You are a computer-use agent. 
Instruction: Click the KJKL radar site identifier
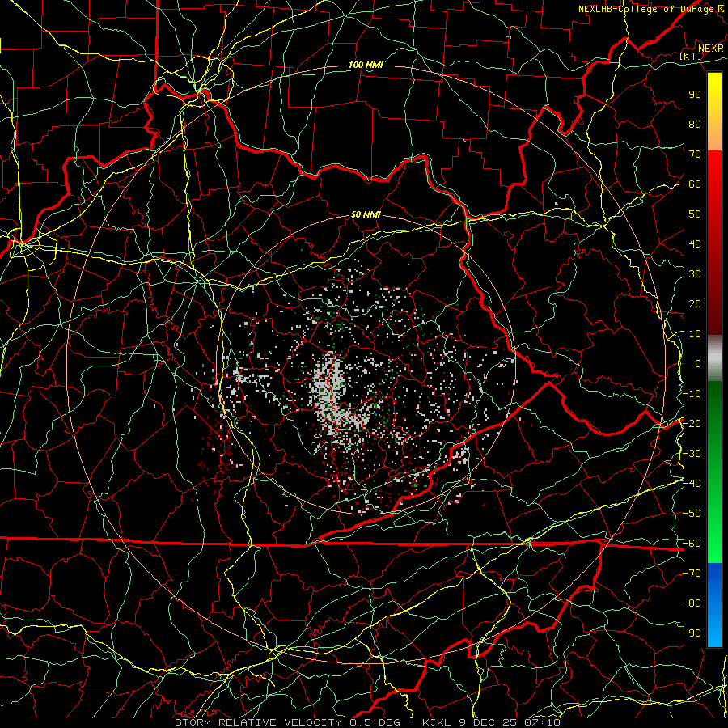[435, 722]
